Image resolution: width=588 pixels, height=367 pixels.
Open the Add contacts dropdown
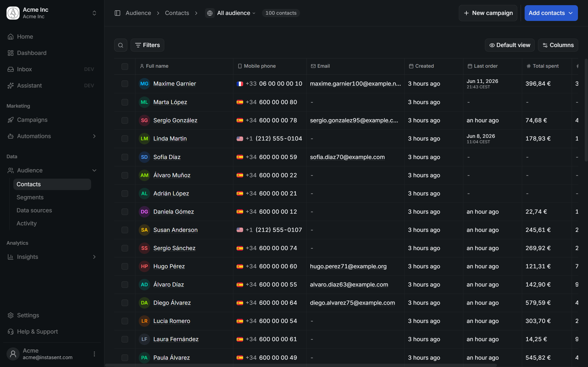coord(551,13)
